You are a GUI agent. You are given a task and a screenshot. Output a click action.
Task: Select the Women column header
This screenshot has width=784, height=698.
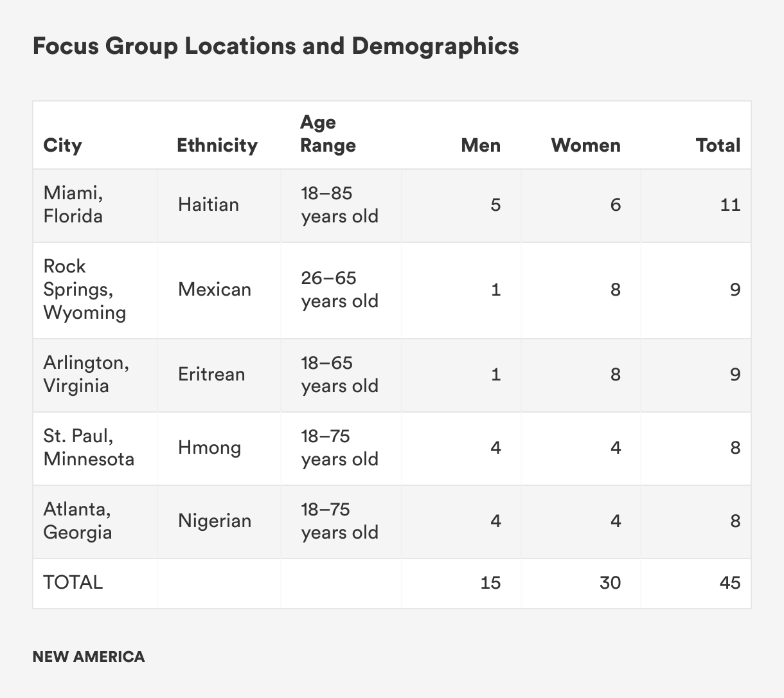pyautogui.click(x=585, y=145)
